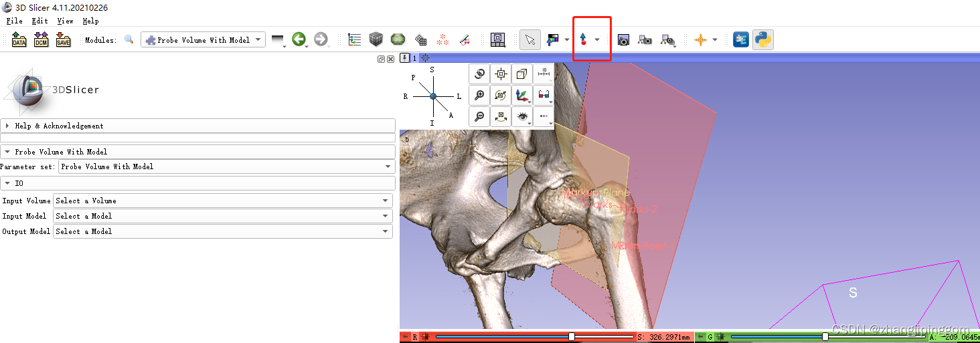Viewport: 980px width, 343px height.
Task: Collapse the Probe Volume With Model section
Action: pyautogui.click(x=197, y=152)
